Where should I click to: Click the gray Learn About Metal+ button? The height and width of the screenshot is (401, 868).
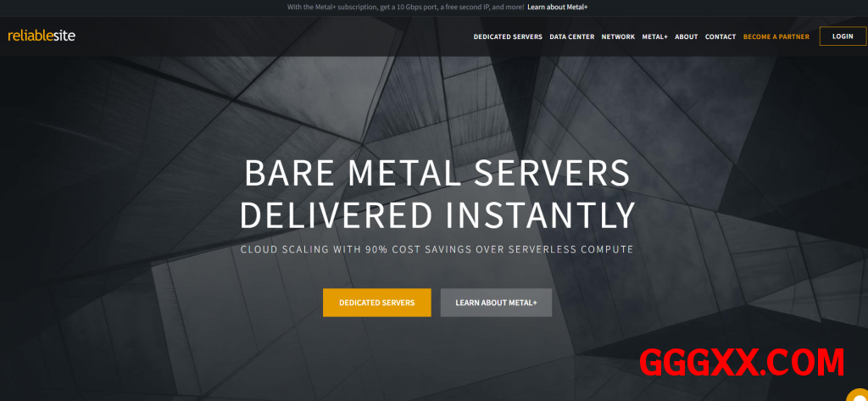(x=496, y=303)
